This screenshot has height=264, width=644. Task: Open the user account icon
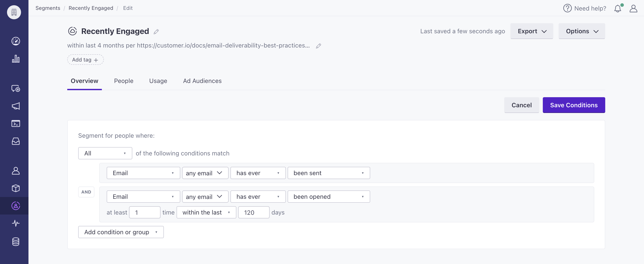point(633,9)
